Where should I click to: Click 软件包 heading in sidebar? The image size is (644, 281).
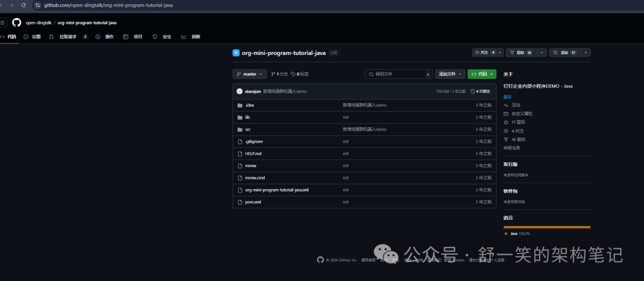click(x=510, y=191)
